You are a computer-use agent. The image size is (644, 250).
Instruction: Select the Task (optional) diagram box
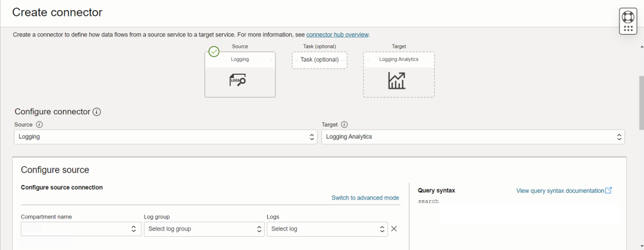(x=319, y=60)
